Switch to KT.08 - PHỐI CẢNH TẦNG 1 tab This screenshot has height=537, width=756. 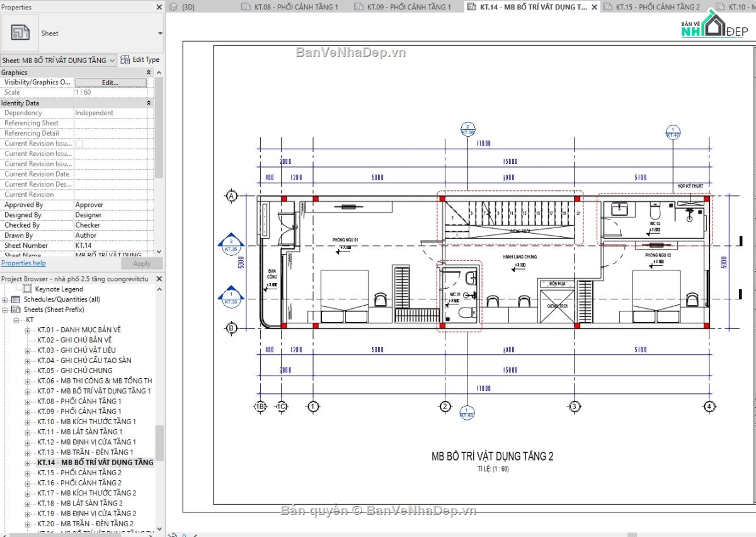[x=290, y=8]
